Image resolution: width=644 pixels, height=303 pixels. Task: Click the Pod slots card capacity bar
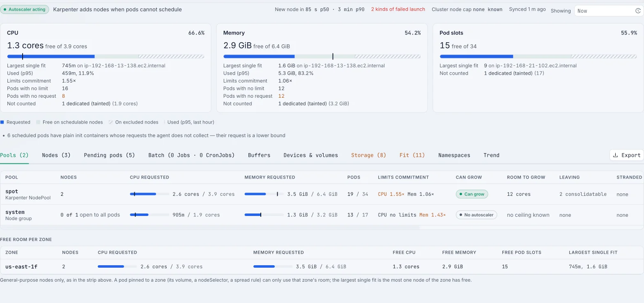pos(538,56)
